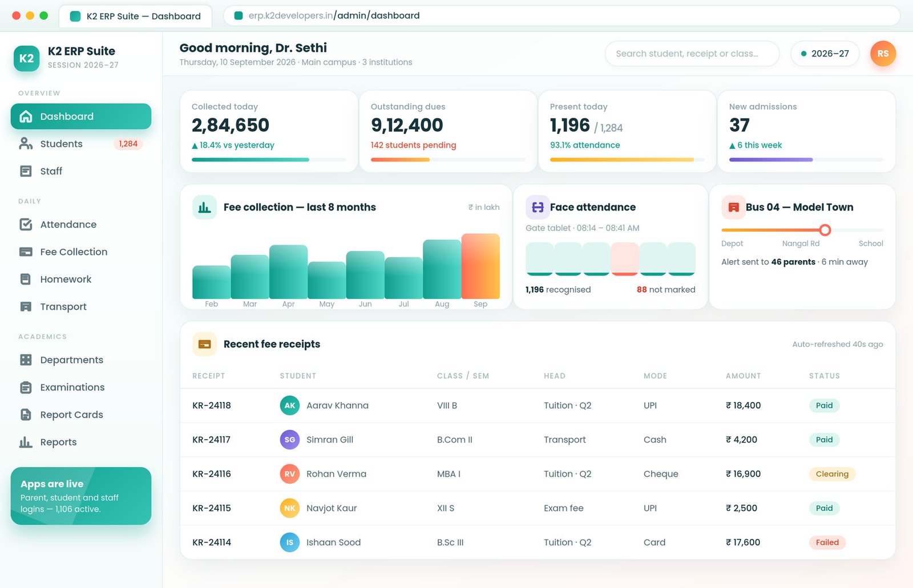
Task: Click the Apps are live banner
Action: 81,496
